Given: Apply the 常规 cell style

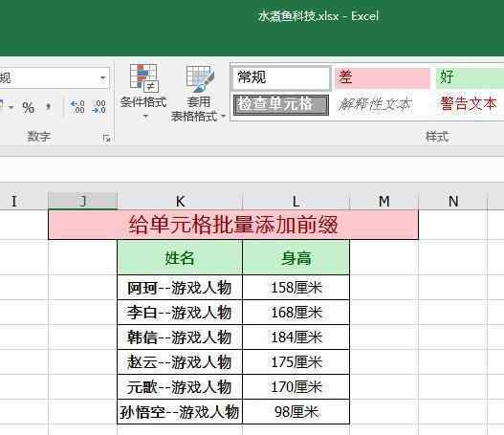Looking at the screenshot, I should 281,77.
